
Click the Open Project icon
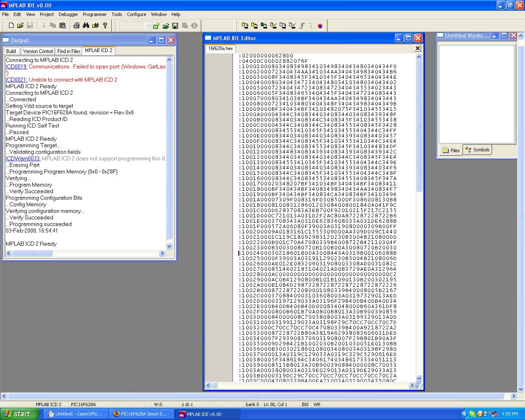point(166,26)
